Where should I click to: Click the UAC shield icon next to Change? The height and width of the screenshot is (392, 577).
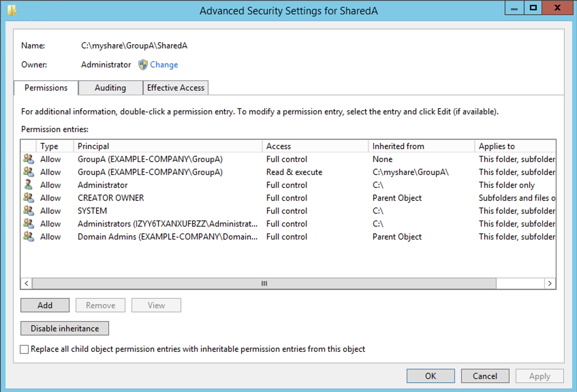[143, 65]
